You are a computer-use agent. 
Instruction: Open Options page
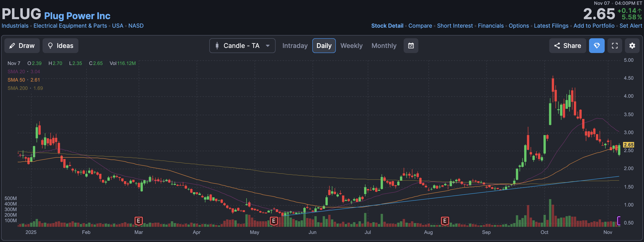[x=519, y=26]
